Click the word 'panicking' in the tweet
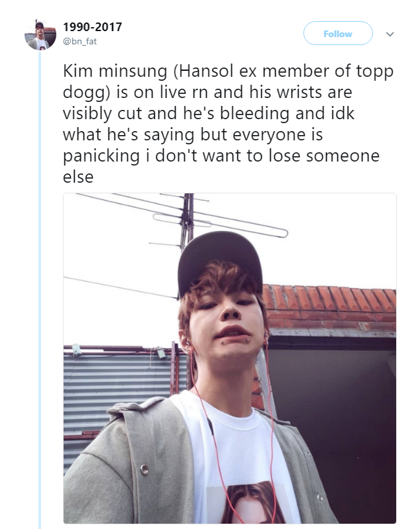The width and height of the screenshot is (420, 529). (x=101, y=156)
